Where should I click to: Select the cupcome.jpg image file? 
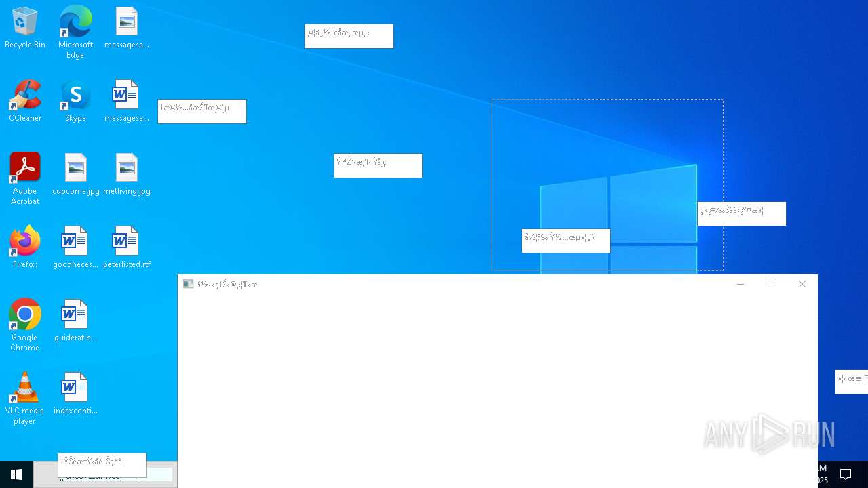tap(75, 174)
